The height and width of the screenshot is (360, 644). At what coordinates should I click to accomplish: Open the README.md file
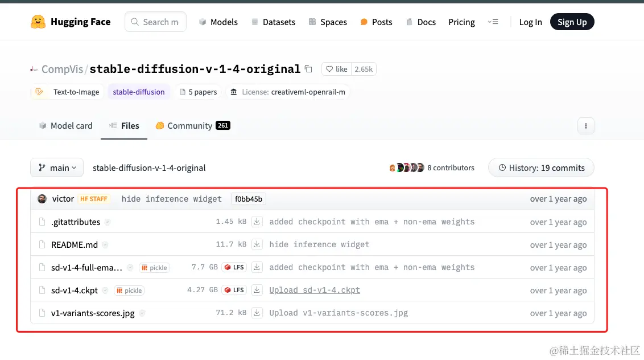tap(75, 245)
